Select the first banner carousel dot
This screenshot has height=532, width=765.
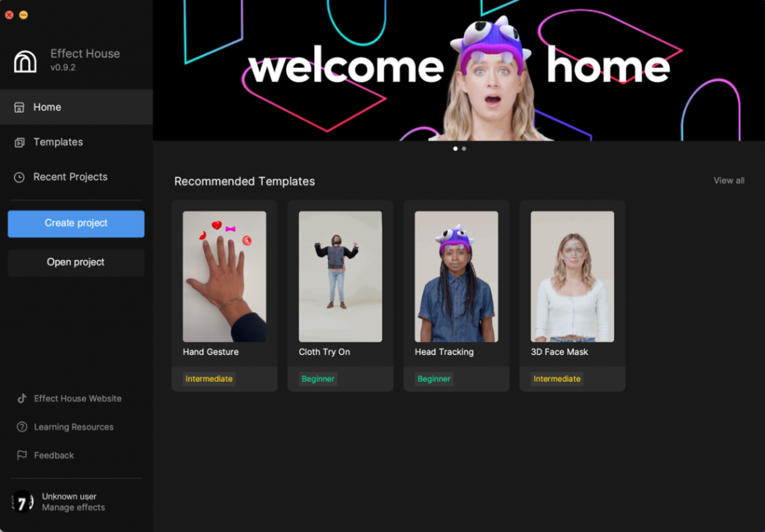point(455,149)
